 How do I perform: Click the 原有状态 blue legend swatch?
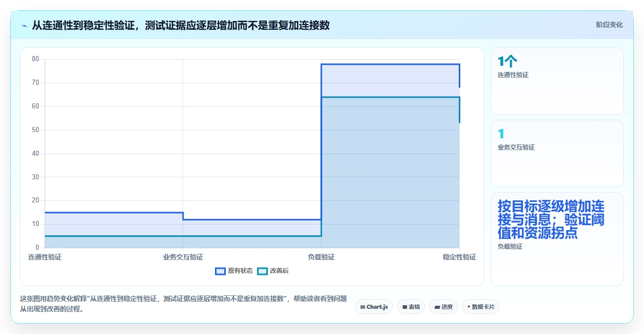[x=221, y=271]
